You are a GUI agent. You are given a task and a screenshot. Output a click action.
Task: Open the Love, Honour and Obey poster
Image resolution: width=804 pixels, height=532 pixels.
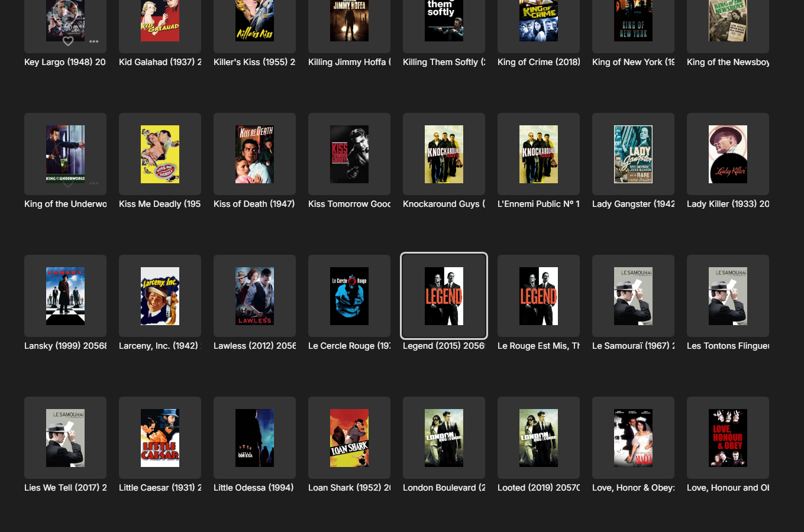tap(728, 438)
